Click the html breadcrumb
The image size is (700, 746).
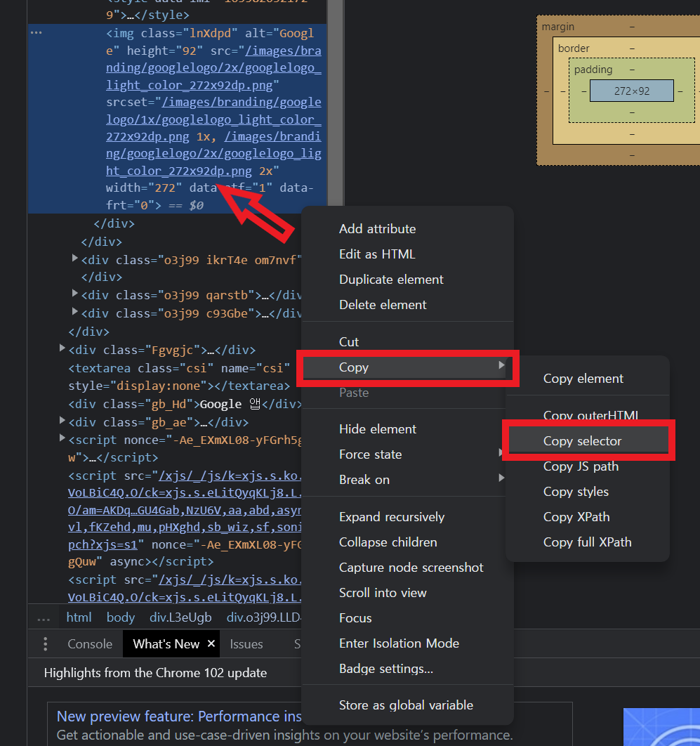tap(79, 617)
